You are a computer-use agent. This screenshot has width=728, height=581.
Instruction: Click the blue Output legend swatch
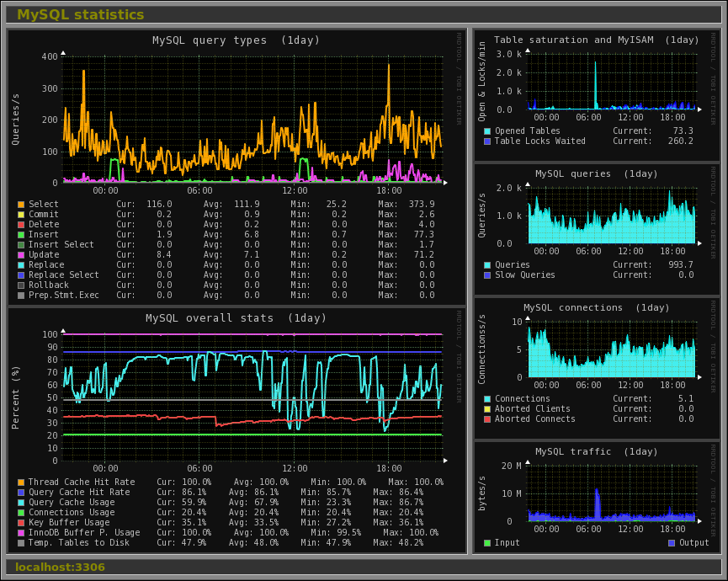[672, 543]
